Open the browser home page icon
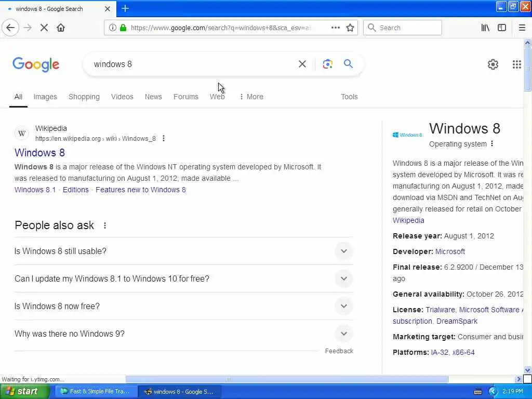The image size is (532, 399). [61, 28]
